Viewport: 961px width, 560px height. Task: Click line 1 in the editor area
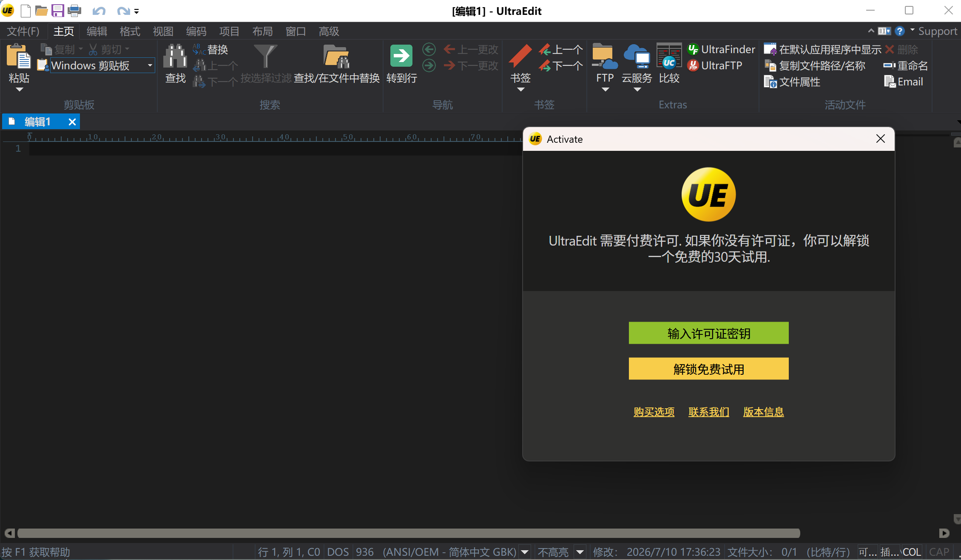point(276,148)
